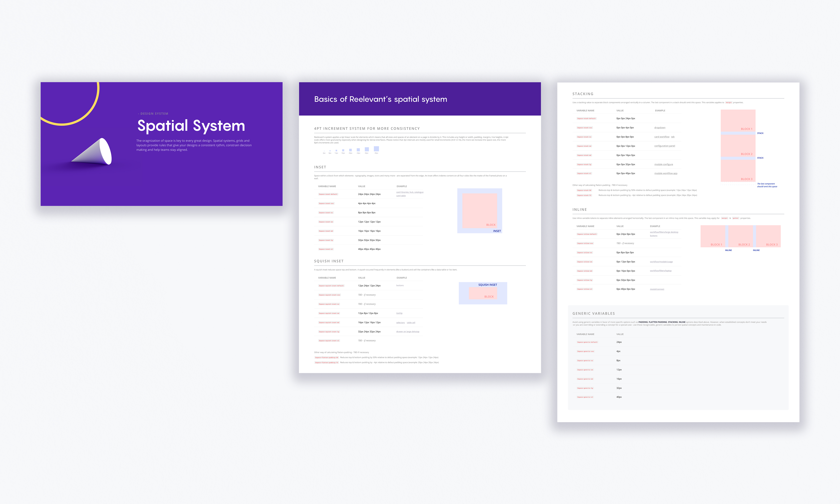Follow the 'tooltip' example link

coord(399,313)
